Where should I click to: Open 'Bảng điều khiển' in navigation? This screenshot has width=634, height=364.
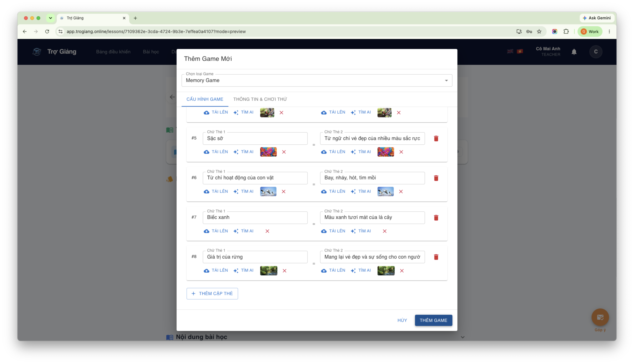tap(113, 52)
